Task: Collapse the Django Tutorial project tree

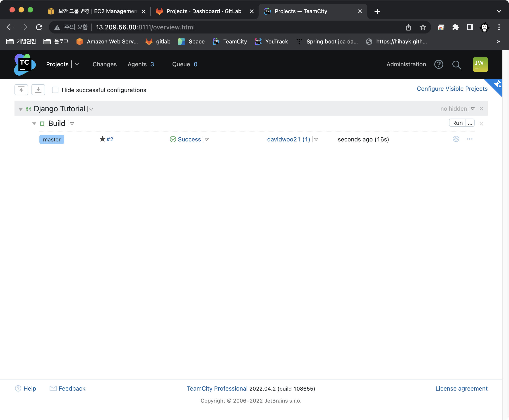Action: click(21, 109)
